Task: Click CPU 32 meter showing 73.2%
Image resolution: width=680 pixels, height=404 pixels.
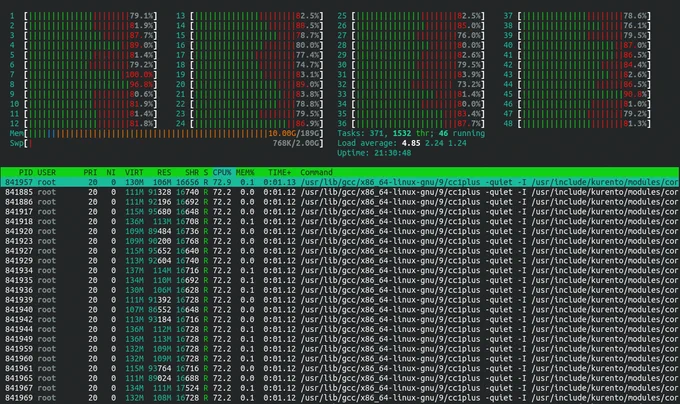Action: pyautogui.click(x=411, y=85)
